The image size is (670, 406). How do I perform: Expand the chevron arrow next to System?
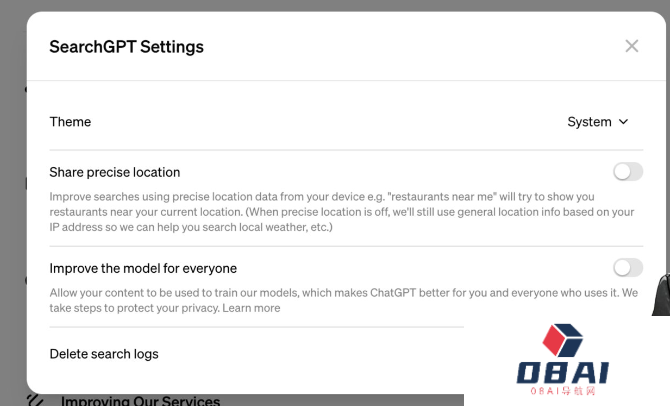pos(623,122)
